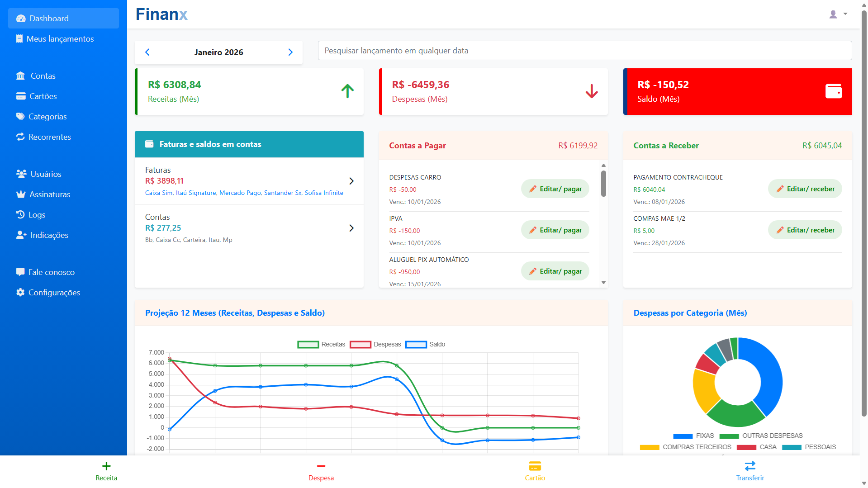The height and width of the screenshot is (488, 868).
Task: Click the lançamento search field
Action: [584, 50]
